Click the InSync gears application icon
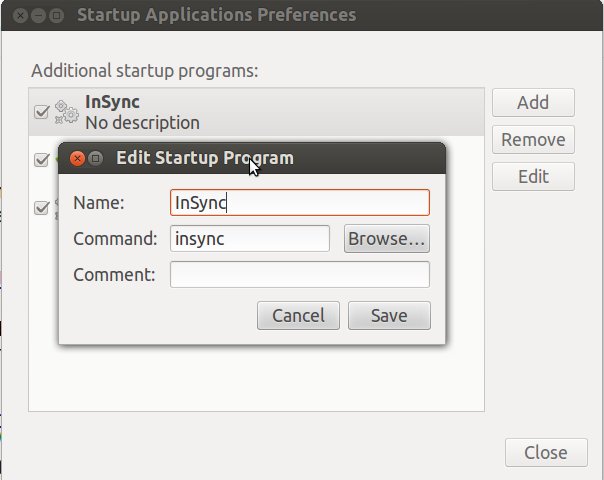This screenshot has width=604, height=480. pos(67,112)
